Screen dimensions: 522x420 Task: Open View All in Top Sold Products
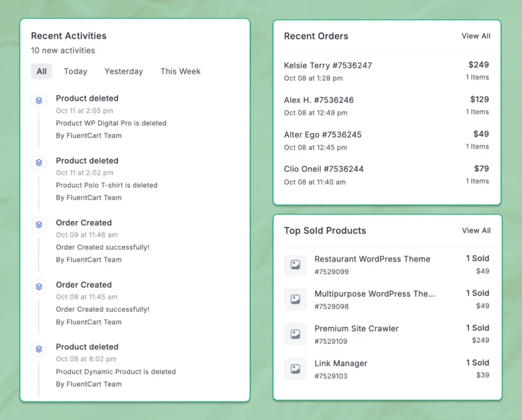pyautogui.click(x=476, y=231)
